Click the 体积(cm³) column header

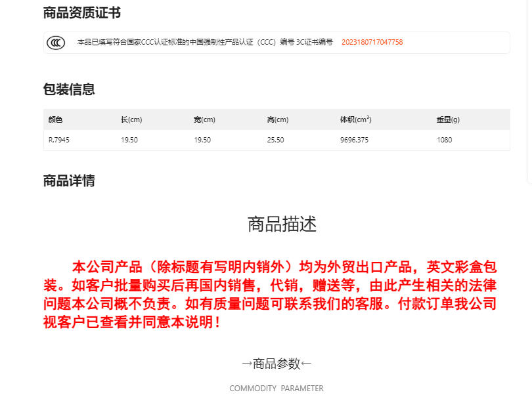click(355, 119)
